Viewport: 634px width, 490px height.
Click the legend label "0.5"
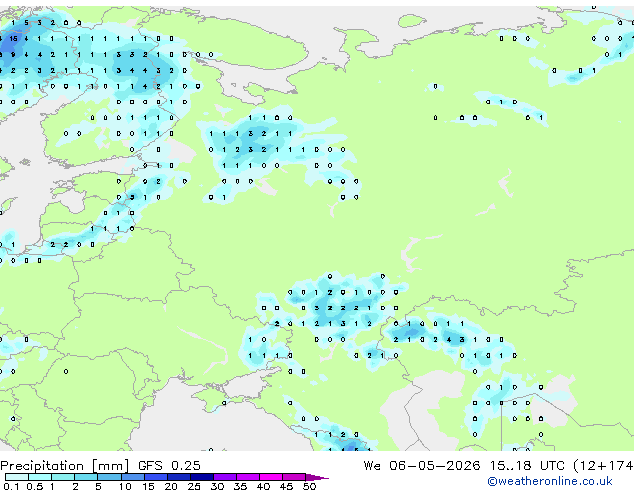(x=35, y=486)
